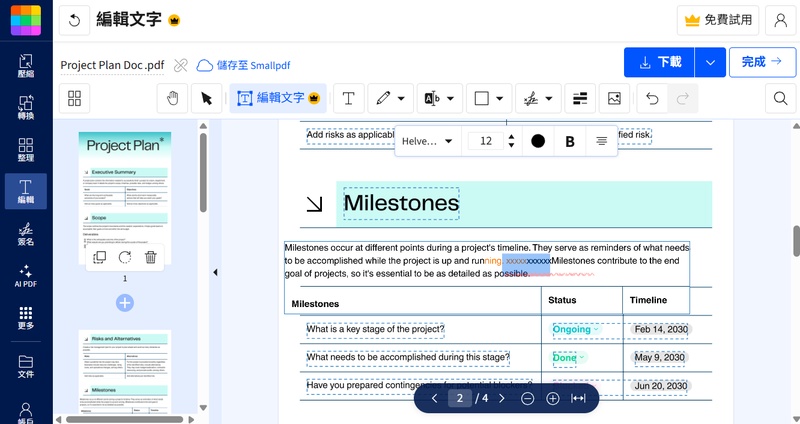The width and height of the screenshot is (800, 424).
Task: Select the hand pan tool
Action: tap(172, 98)
